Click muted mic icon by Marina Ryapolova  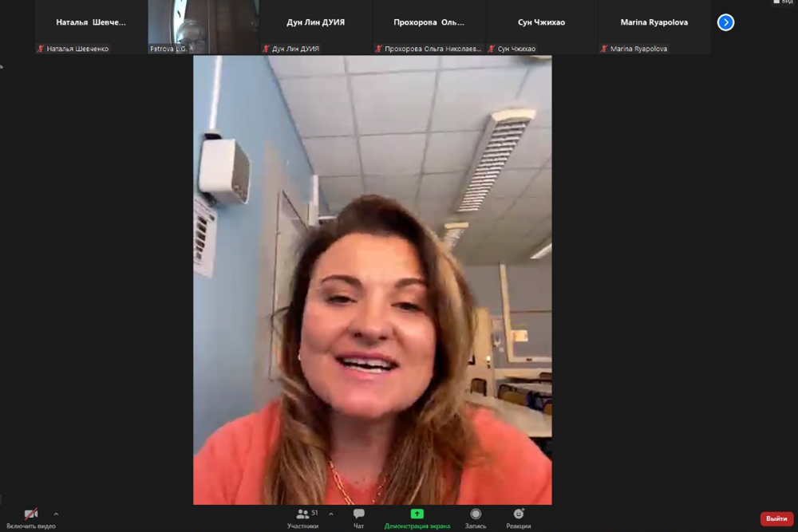pos(605,49)
